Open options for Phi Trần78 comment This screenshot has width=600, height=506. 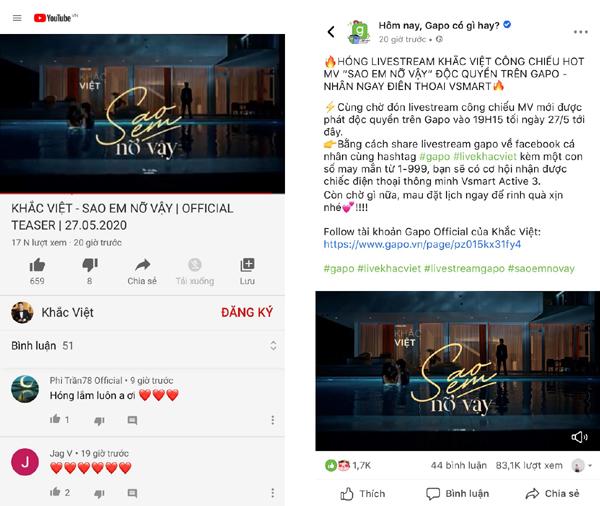click(272, 420)
